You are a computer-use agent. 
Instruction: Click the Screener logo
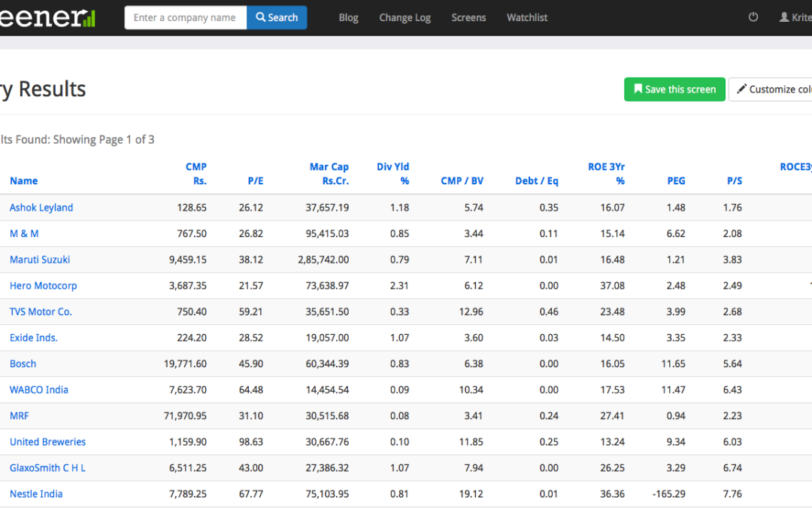(x=47, y=17)
